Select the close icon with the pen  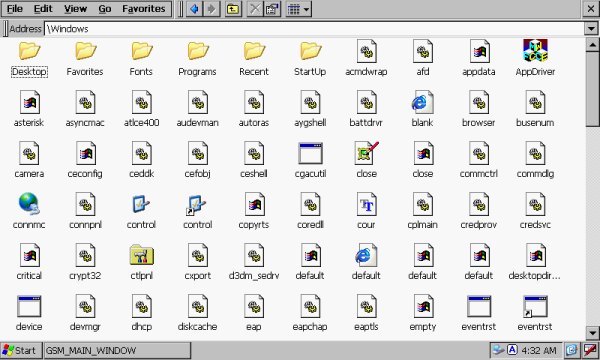(367, 153)
